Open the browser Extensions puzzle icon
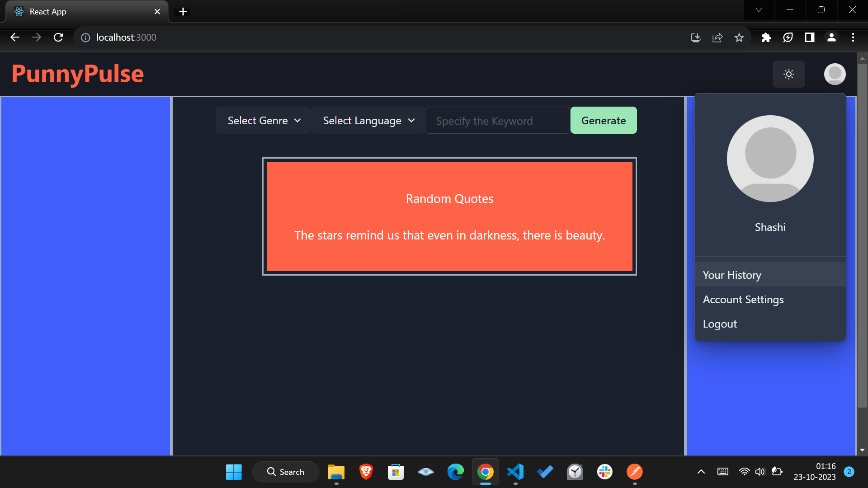Screen dimensions: 868x488 766,38
